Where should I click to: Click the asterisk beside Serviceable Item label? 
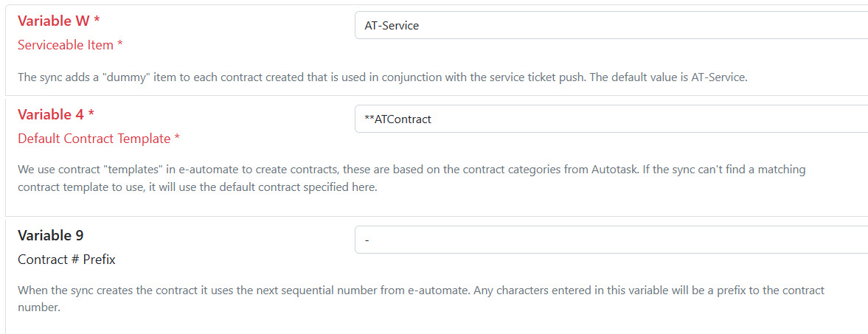pyautogui.click(x=119, y=45)
